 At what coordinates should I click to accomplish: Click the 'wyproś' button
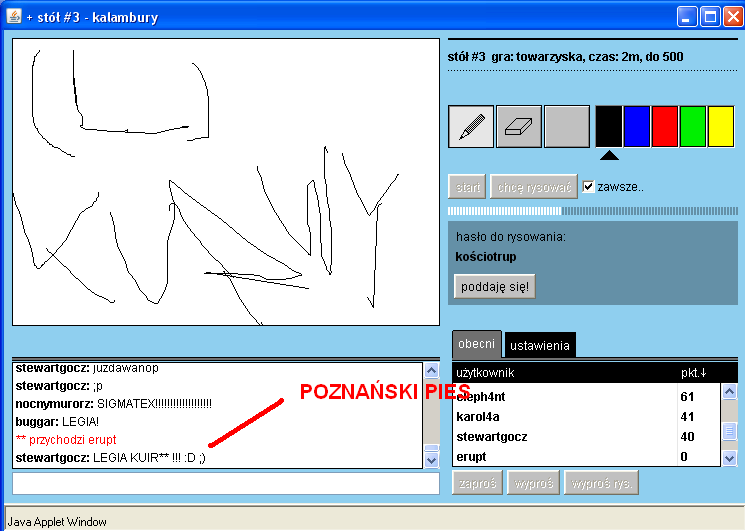point(534,483)
